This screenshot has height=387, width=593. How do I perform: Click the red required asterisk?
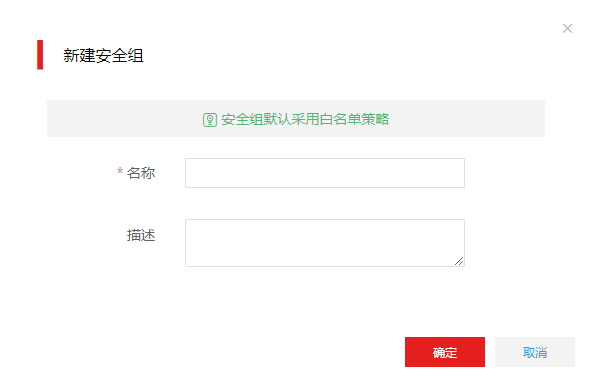coord(120,171)
